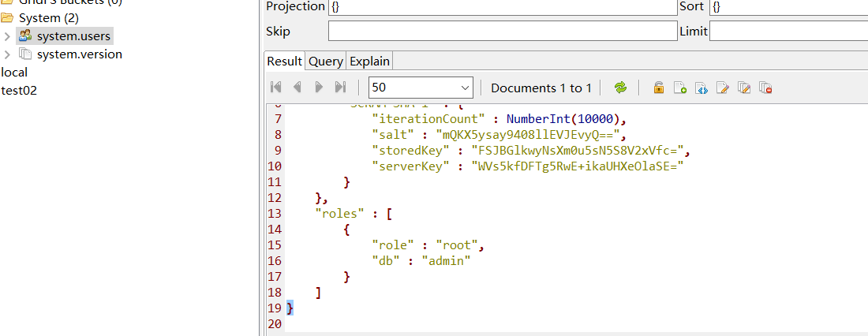Switch to the Result tab

(x=285, y=61)
